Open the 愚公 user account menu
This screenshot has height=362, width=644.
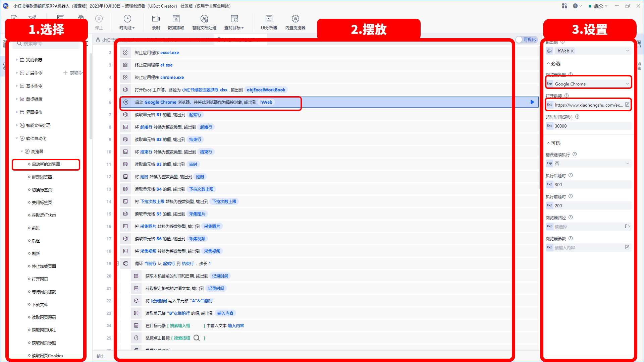(x=598, y=6)
